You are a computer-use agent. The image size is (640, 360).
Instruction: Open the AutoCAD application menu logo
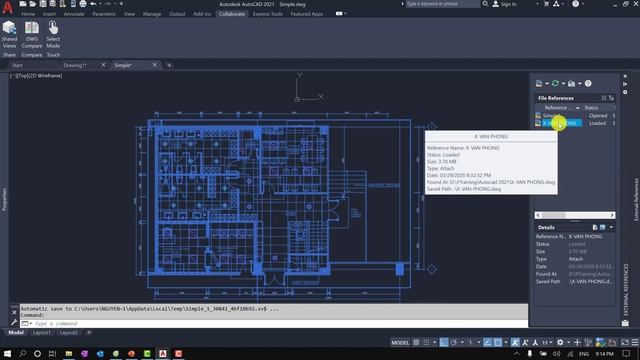point(7,7)
